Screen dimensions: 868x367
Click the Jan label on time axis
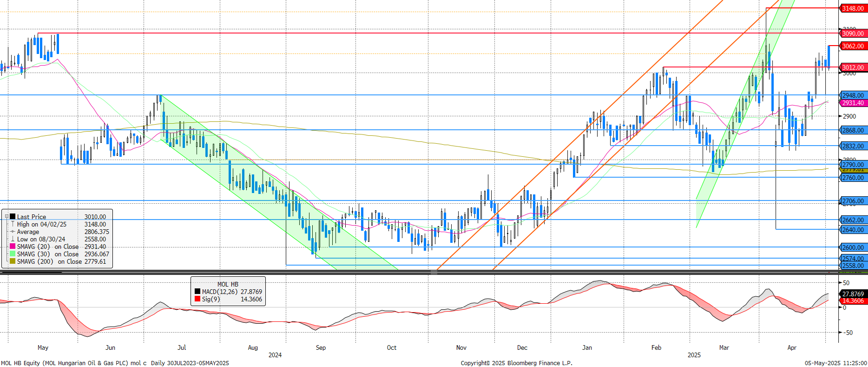point(587,347)
